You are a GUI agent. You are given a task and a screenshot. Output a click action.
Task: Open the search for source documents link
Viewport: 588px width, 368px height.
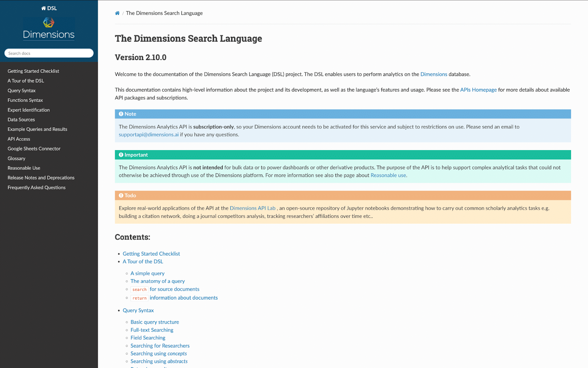(x=165, y=289)
